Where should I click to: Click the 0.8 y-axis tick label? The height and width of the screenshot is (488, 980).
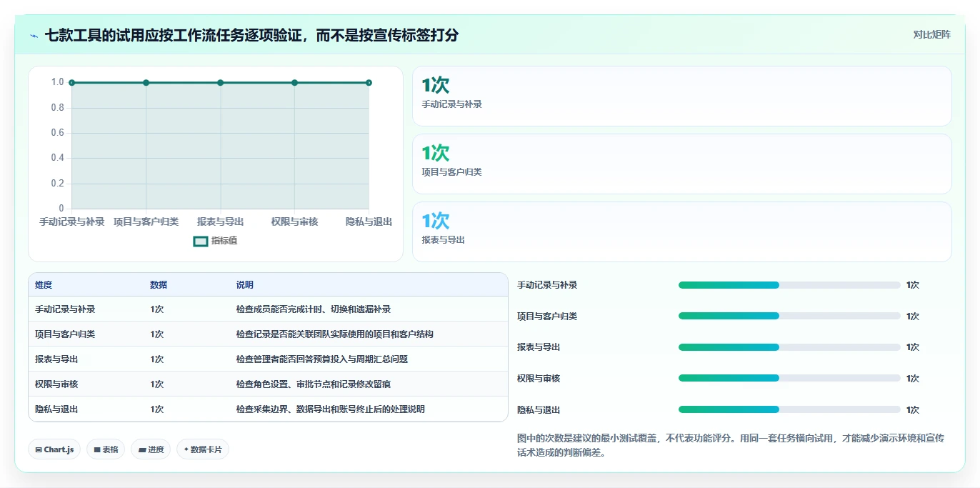tap(58, 108)
